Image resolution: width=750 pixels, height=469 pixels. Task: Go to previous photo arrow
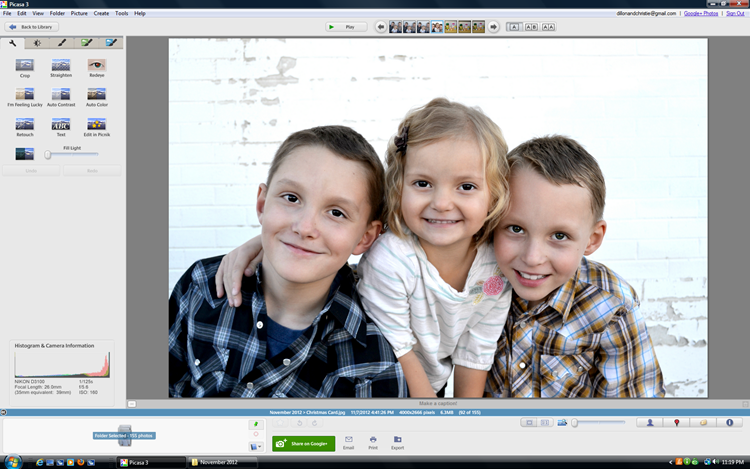pyautogui.click(x=381, y=27)
